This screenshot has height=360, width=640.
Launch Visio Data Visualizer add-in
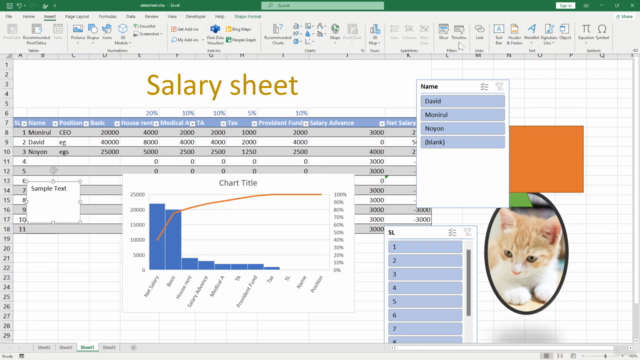(x=215, y=34)
